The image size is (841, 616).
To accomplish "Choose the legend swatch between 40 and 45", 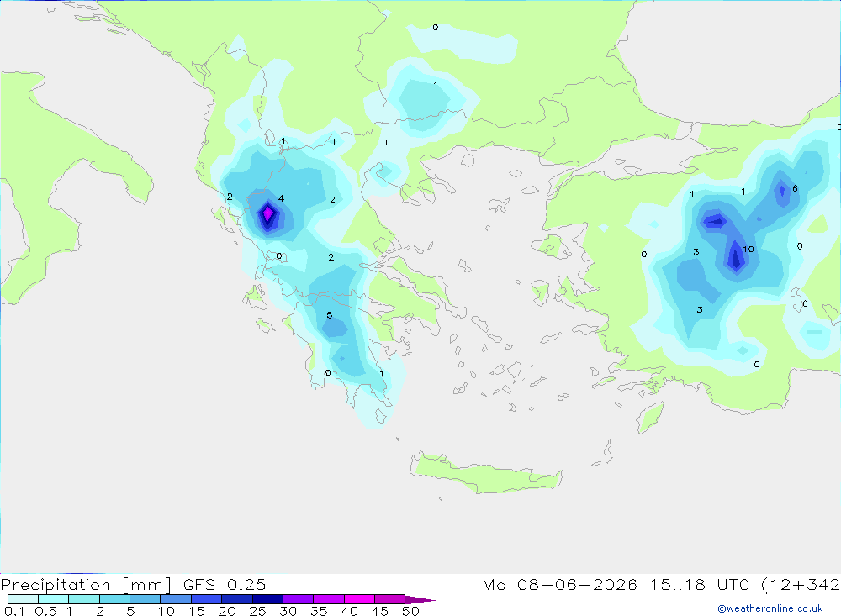I will [x=359, y=599].
